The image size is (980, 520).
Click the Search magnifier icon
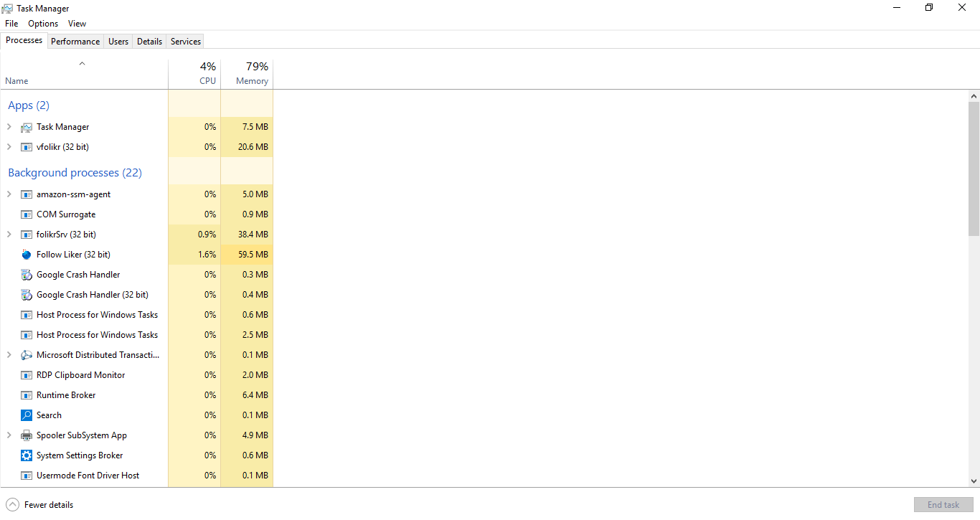tap(27, 415)
